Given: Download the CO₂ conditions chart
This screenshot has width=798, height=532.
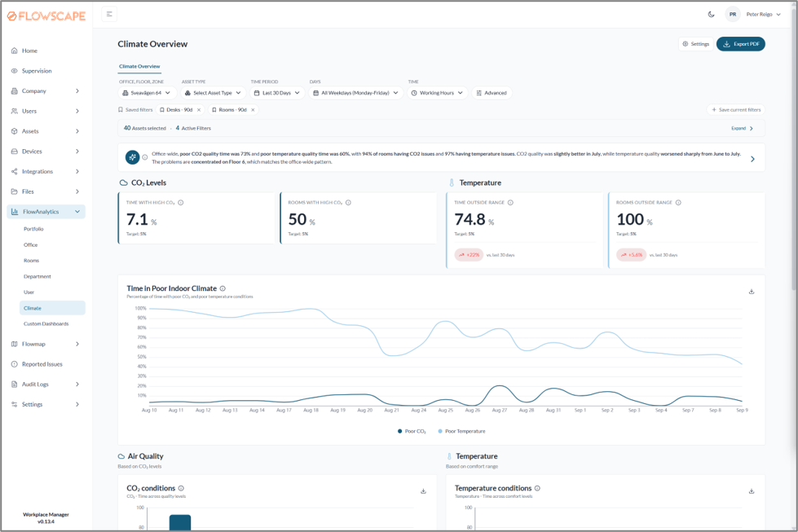Looking at the screenshot, I should pos(423,490).
